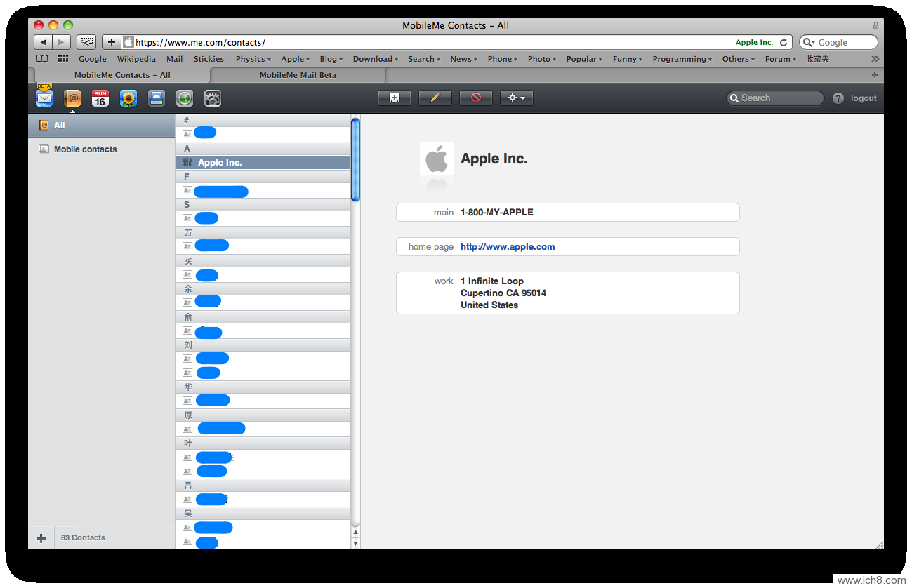Edit contact with the pencil button

coord(435,98)
